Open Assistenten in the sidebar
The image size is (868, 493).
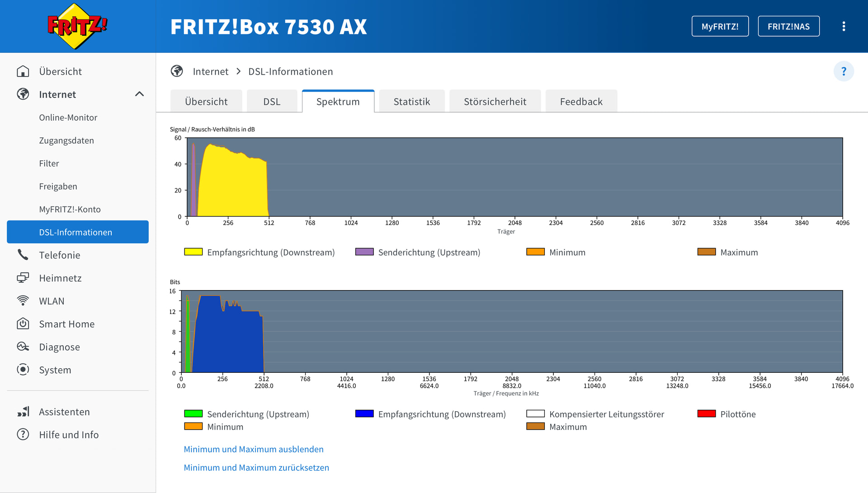pos(78,412)
